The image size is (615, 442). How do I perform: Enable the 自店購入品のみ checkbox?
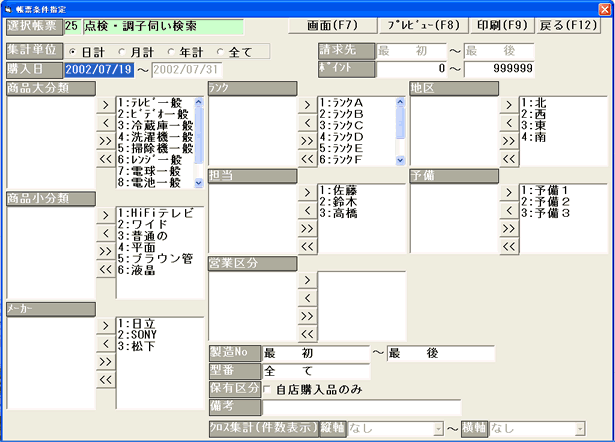[x=268, y=388]
